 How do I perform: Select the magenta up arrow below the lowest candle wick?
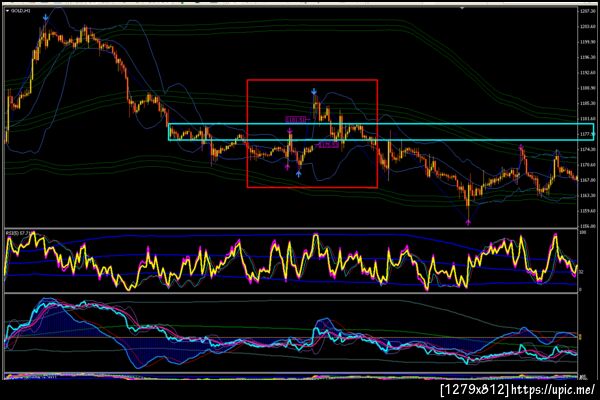pyautogui.click(x=468, y=221)
